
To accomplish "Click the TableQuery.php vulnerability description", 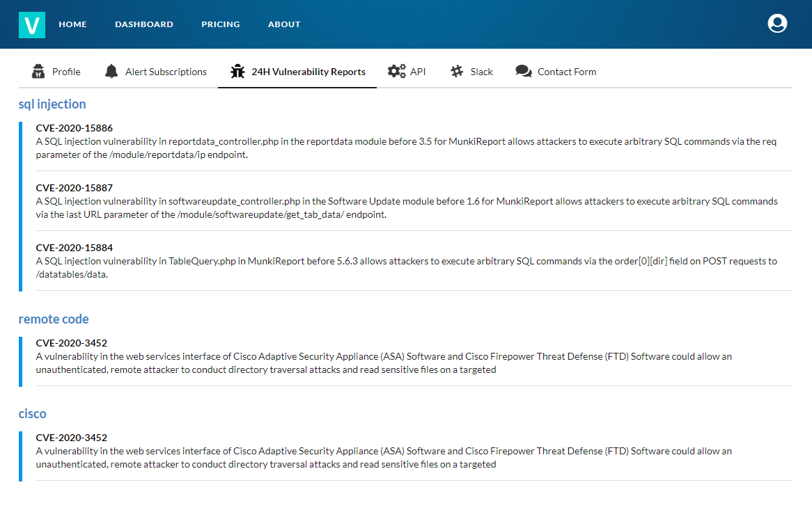I will point(407,268).
